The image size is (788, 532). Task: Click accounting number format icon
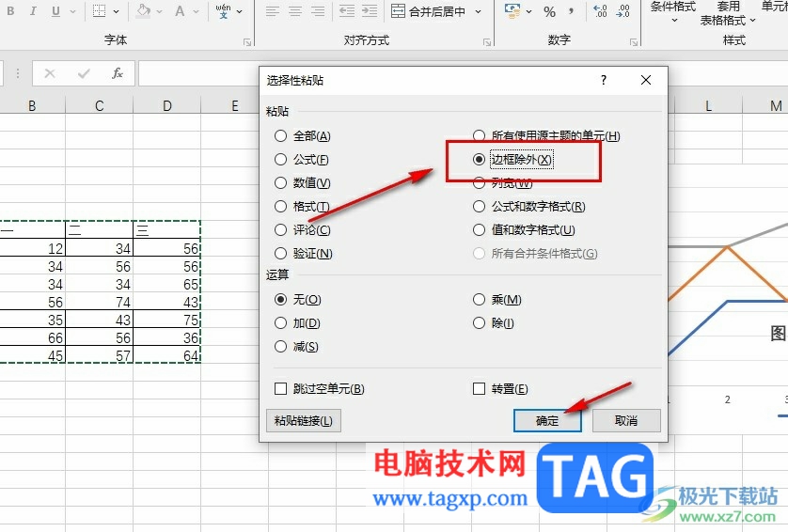512,11
